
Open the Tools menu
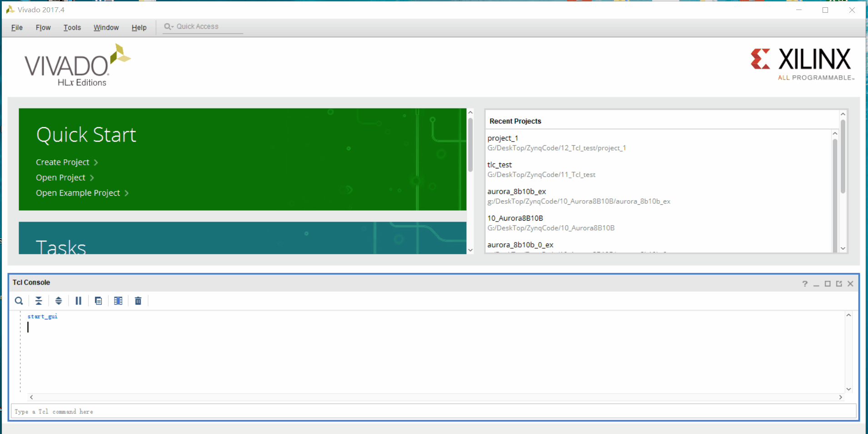pyautogui.click(x=72, y=28)
